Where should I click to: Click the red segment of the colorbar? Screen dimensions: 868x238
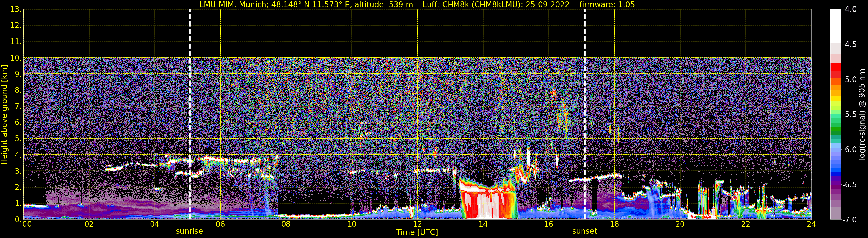click(835, 67)
